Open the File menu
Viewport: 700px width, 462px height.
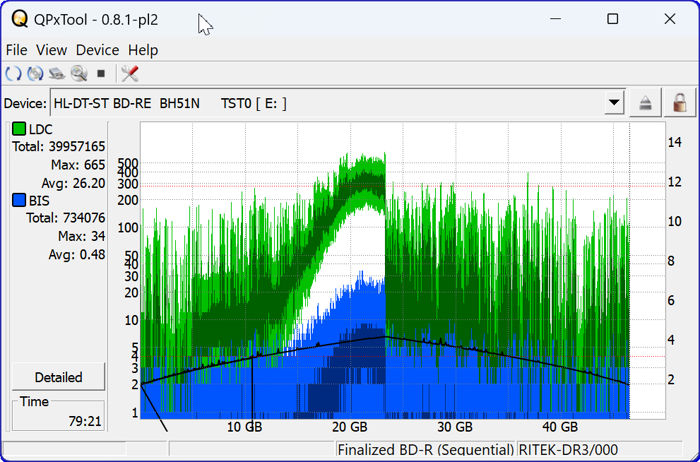click(16, 50)
